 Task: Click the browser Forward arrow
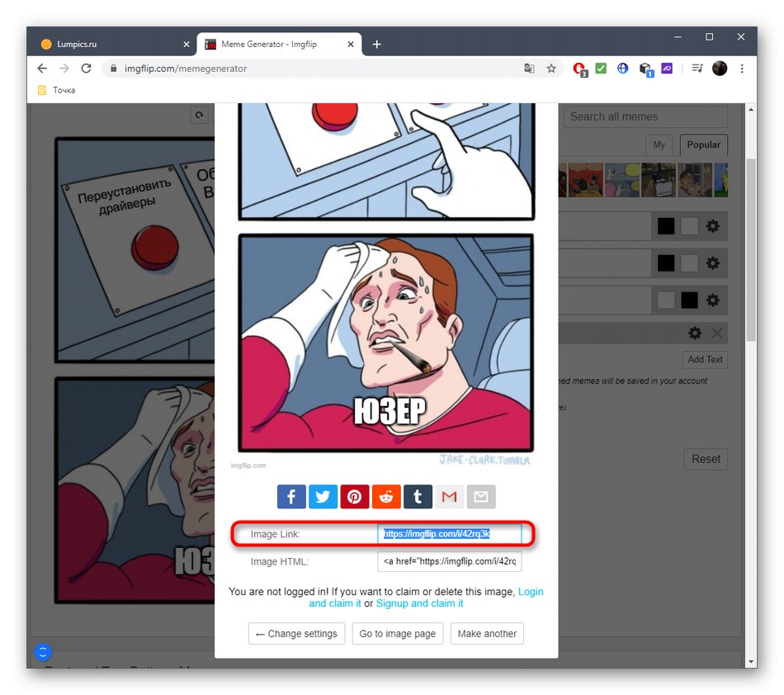pos(64,69)
